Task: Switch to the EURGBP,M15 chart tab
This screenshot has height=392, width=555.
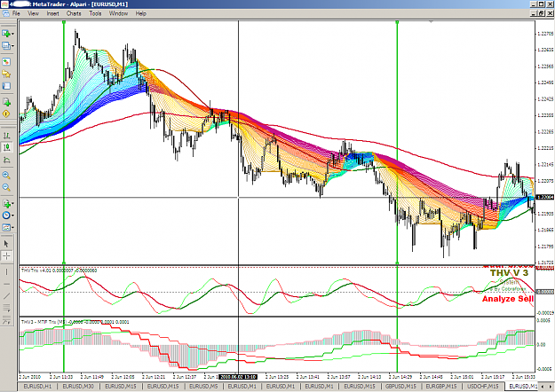Action: pyautogui.click(x=441, y=387)
